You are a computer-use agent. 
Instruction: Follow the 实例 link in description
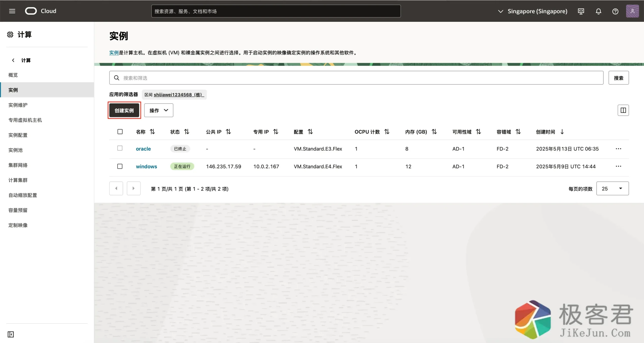pos(114,53)
